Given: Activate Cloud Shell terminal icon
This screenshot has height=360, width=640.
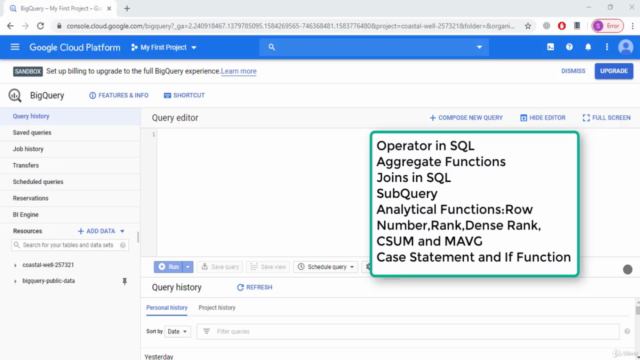Looking at the screenshot, I should click(550, 47).
